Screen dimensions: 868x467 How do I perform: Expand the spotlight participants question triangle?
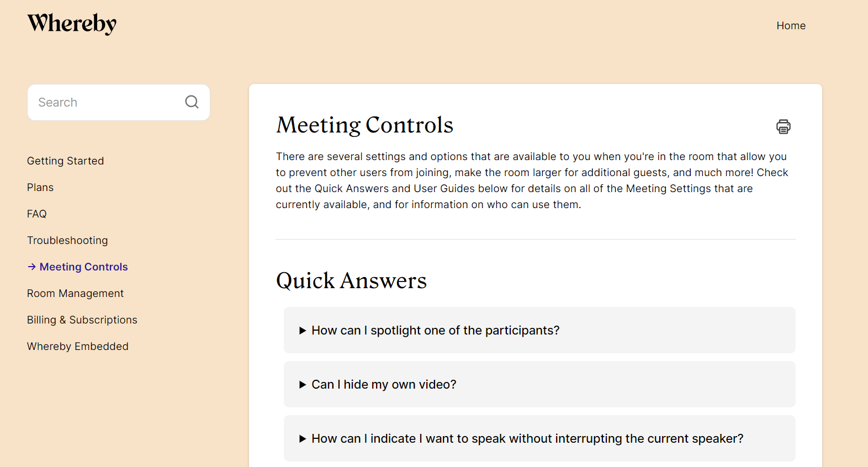coord(303,331)
